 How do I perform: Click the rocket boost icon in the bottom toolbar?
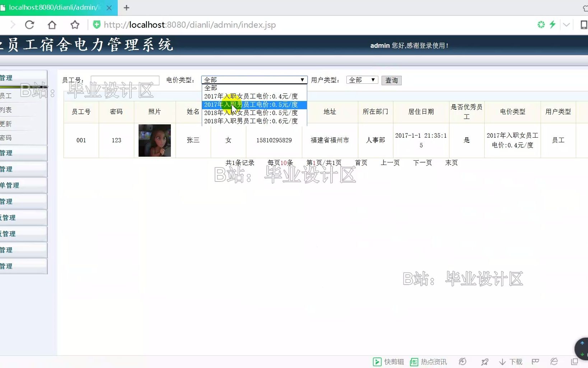click(485, 362)
